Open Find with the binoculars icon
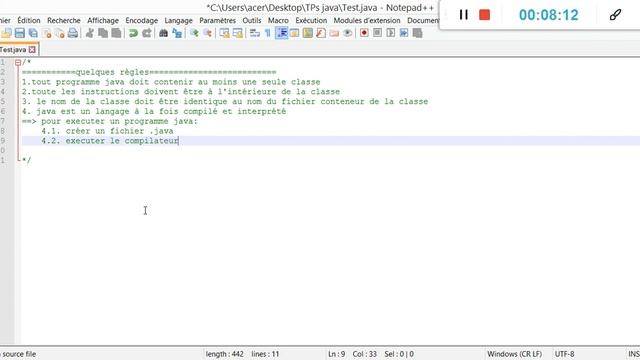 (x=163, y=33)
